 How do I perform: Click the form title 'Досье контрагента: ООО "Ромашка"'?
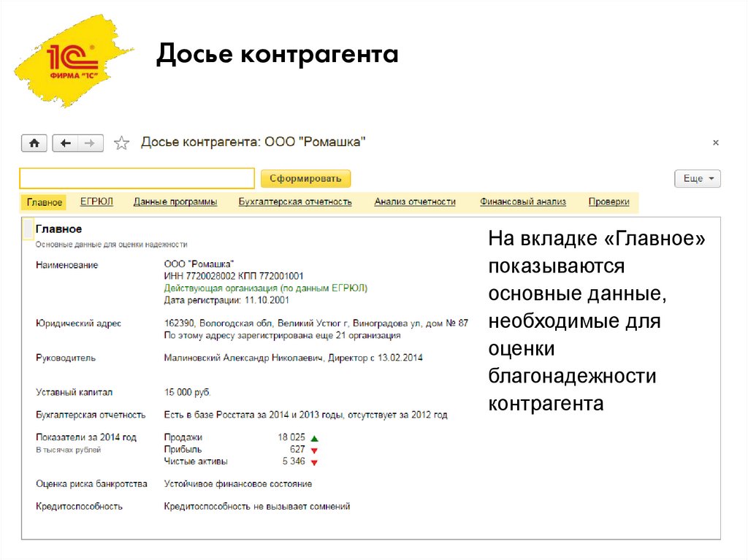pos(253,142)
